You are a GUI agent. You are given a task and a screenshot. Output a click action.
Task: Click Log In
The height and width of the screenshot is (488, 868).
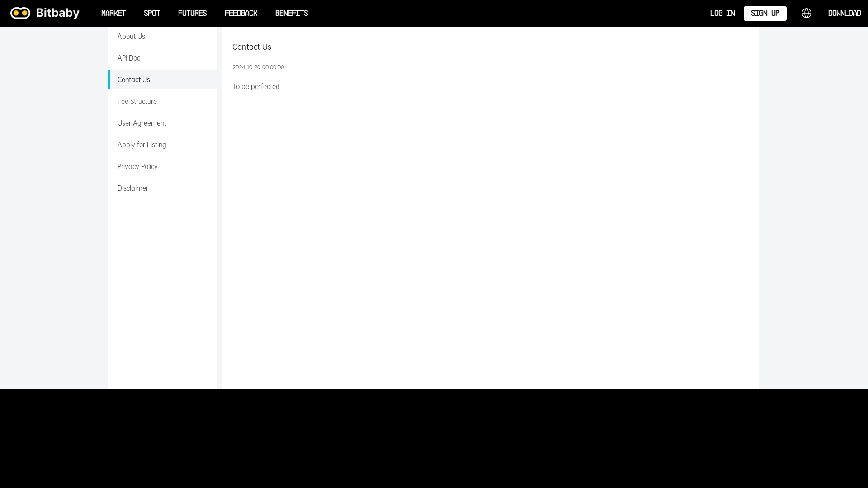tap(722, 13)
